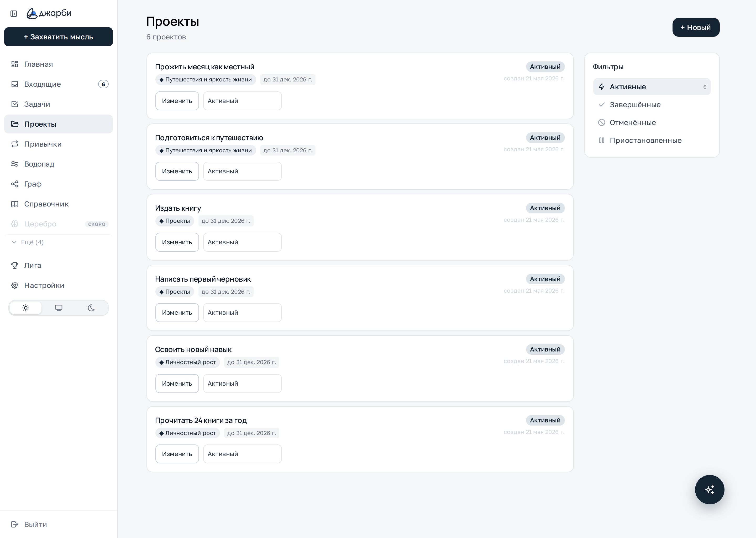
Task: Click Изменить for Прожить месяц как местный
Action: tap(177, 101)
